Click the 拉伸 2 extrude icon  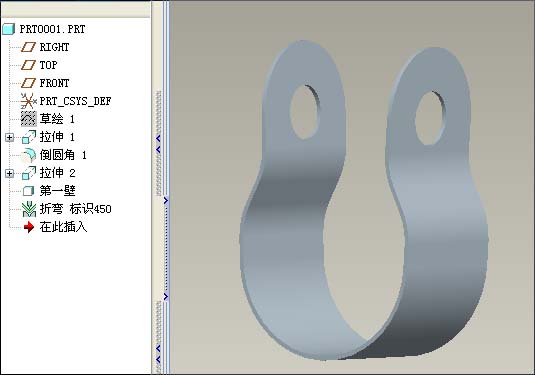coord(29,173)
